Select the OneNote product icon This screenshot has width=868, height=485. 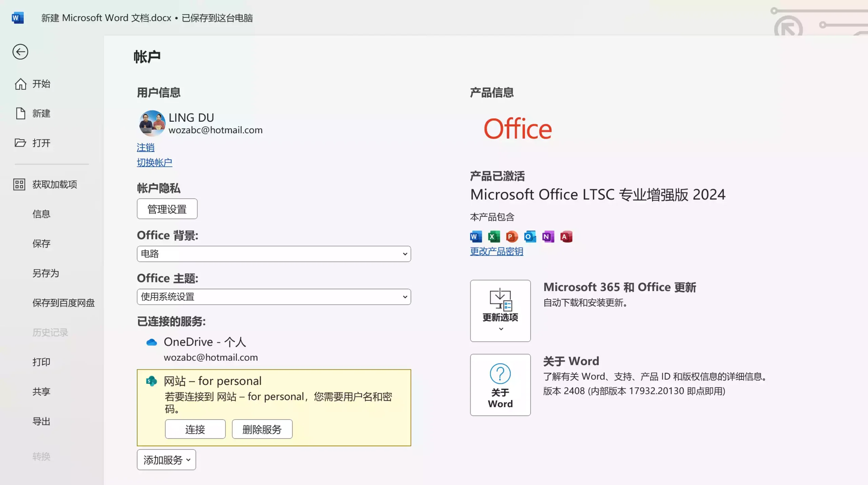pos(548,237)
